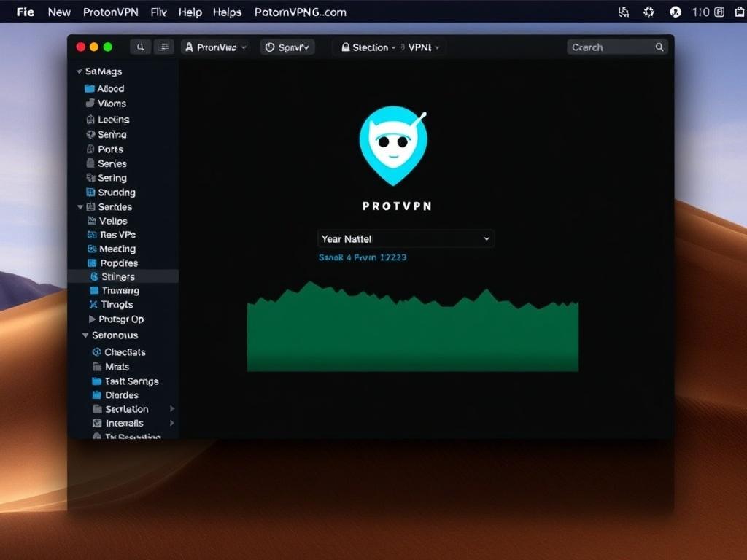This screenshot has width=747, height=560.
Task: Click the Sanok 4 Pevin 12223 link
Action: pos(363,257)
